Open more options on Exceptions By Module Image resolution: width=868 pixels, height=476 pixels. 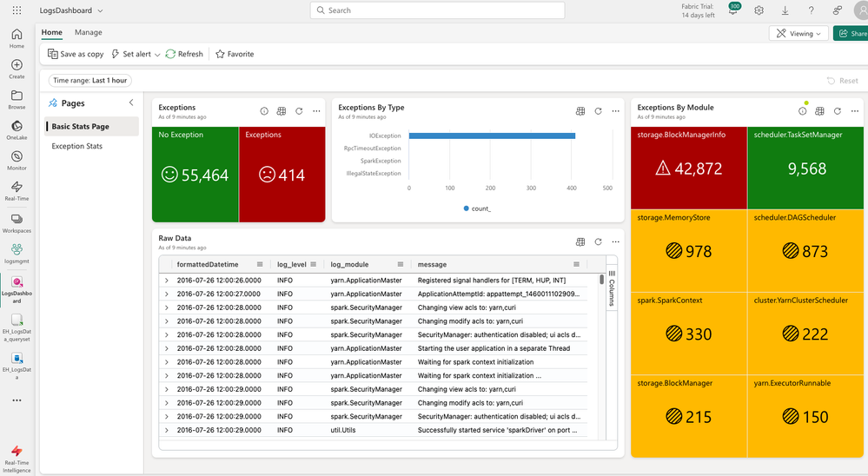click(854, 111)
